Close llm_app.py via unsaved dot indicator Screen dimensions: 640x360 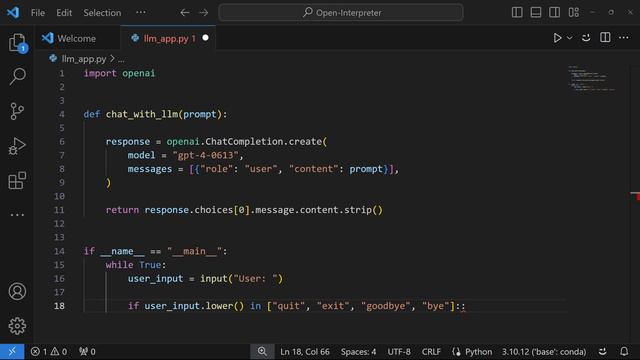pos(205,38)
